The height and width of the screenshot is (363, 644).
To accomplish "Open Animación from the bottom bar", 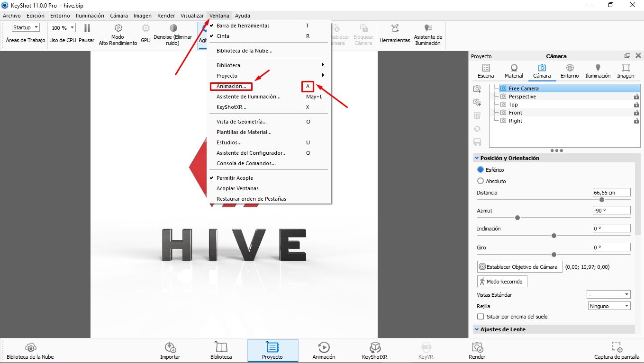I will click(324, 351).
